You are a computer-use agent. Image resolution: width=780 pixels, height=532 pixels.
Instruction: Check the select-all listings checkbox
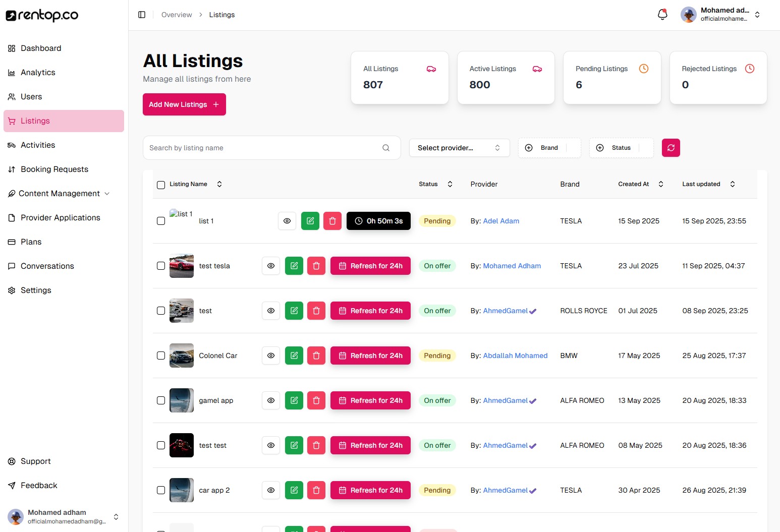pos(161,185)
